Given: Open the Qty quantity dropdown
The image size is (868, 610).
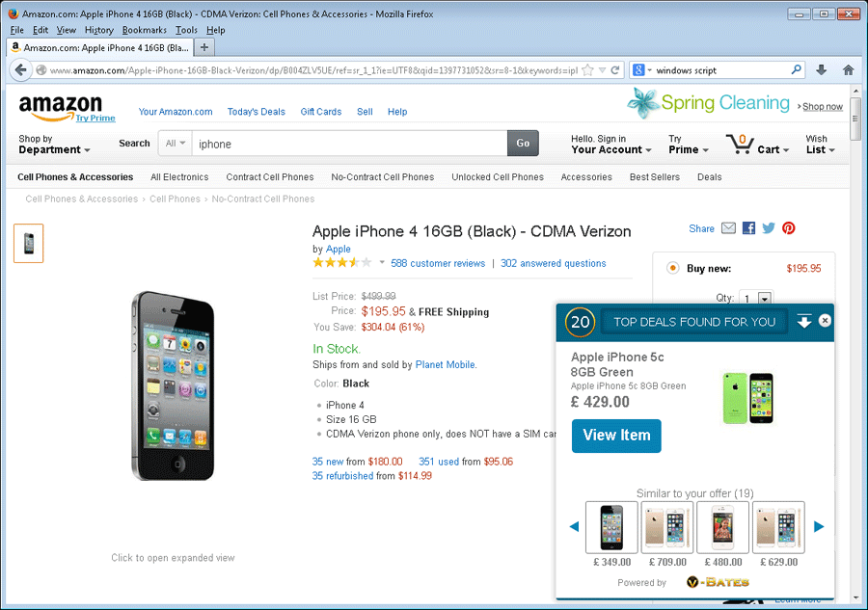Looking at the screenshot, I should point(764,300).
